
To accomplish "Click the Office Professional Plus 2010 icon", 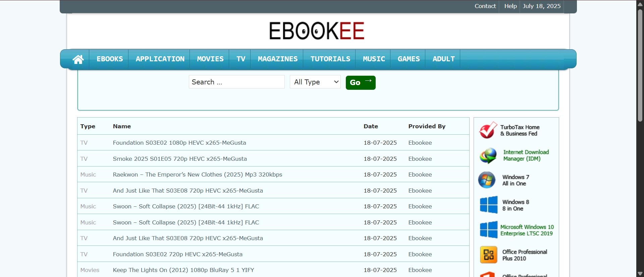I will (489, 255).
